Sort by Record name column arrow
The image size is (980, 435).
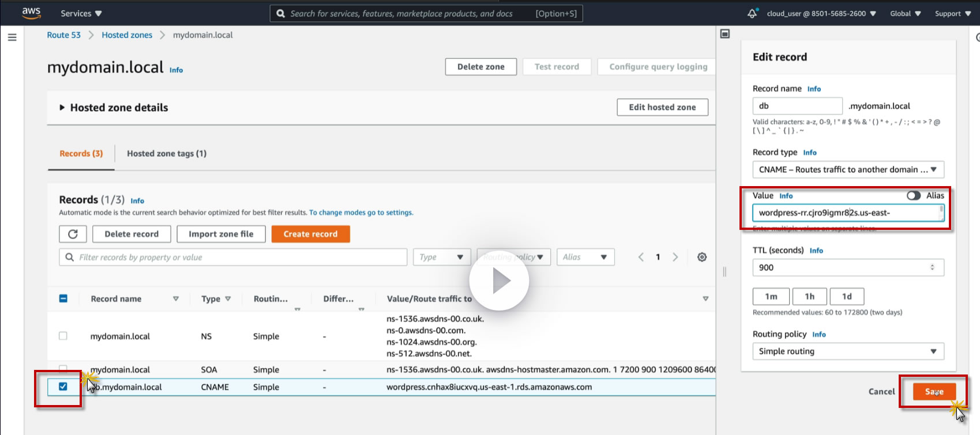(176, 298)
